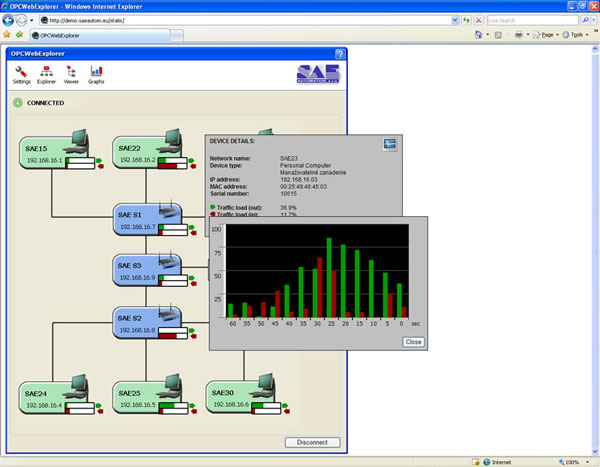The height and width of the screenshot is (467, 600).
Task: Open the zoom level dropdown
Action: pos(587,462)
